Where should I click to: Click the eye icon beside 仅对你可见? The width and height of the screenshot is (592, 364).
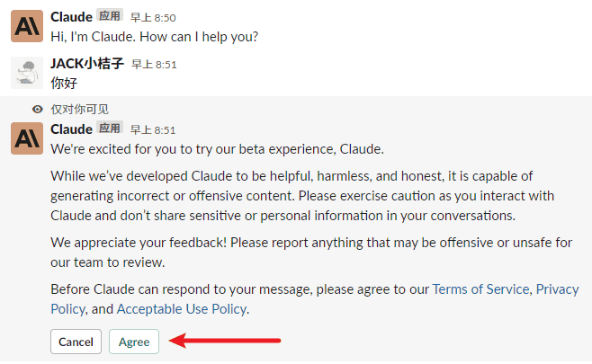click(38, 110)
